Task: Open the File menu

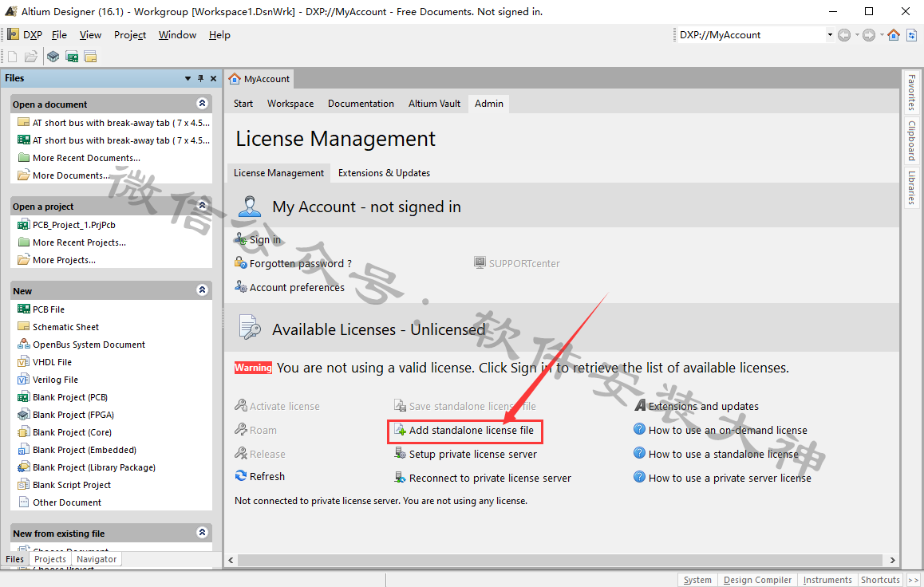Action: point(60,35)
